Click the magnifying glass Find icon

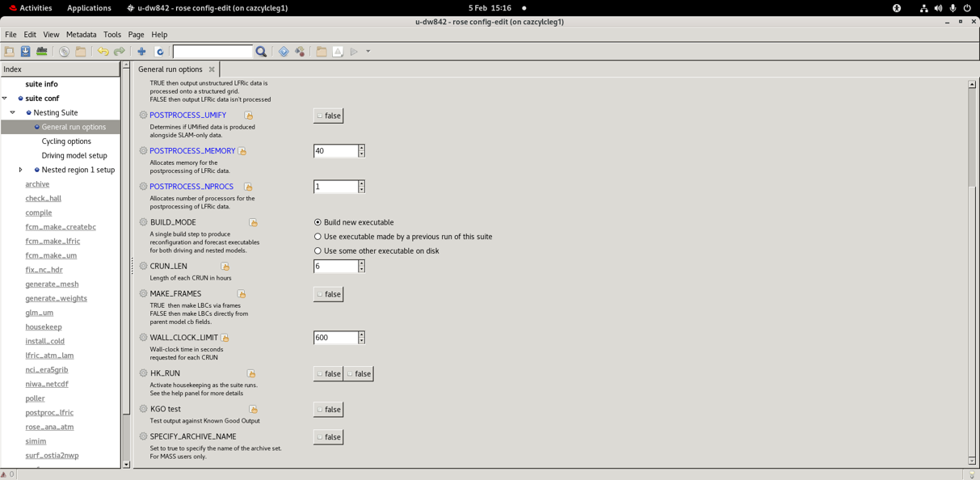point(261,52)
